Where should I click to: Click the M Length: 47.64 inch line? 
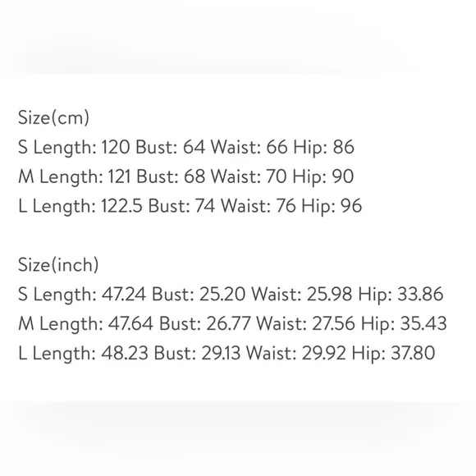pyautogui.click(x=232, y=323)
